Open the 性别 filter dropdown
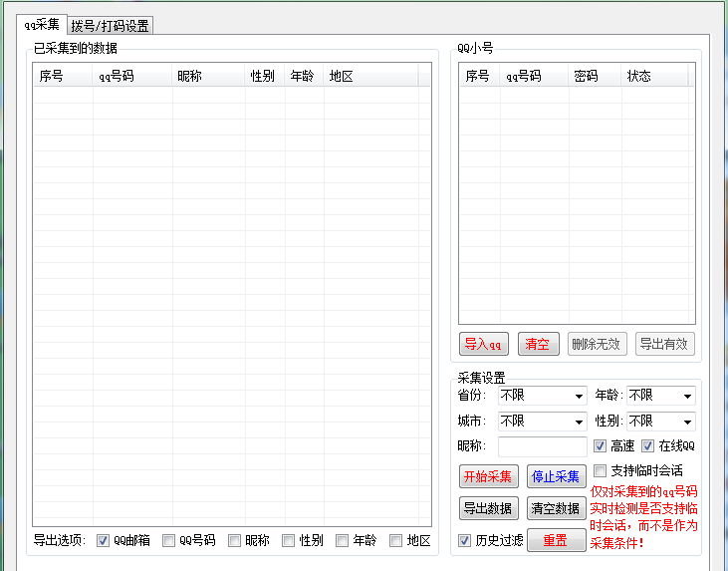 point(660,422)
